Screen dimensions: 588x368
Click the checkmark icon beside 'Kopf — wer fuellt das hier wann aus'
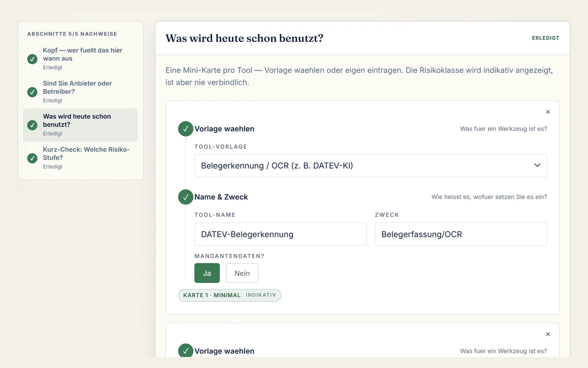[32, 59]
